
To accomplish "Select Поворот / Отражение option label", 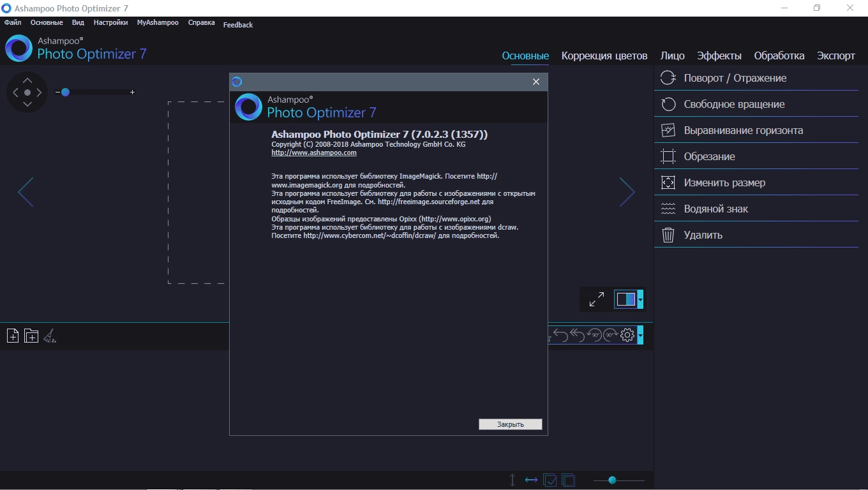I will pyautogui.click(x=735, y=78).
